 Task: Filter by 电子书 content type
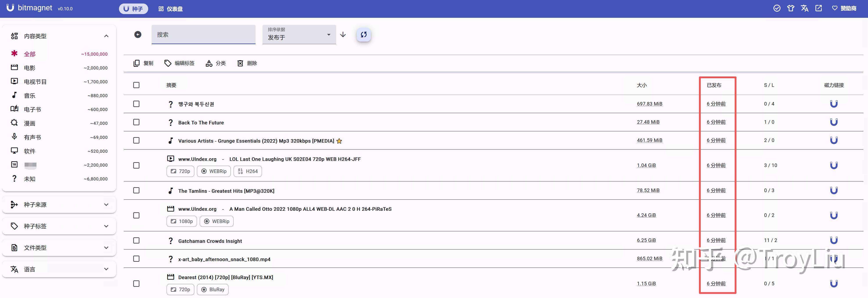pyautogui.click(x=59, y=109)
